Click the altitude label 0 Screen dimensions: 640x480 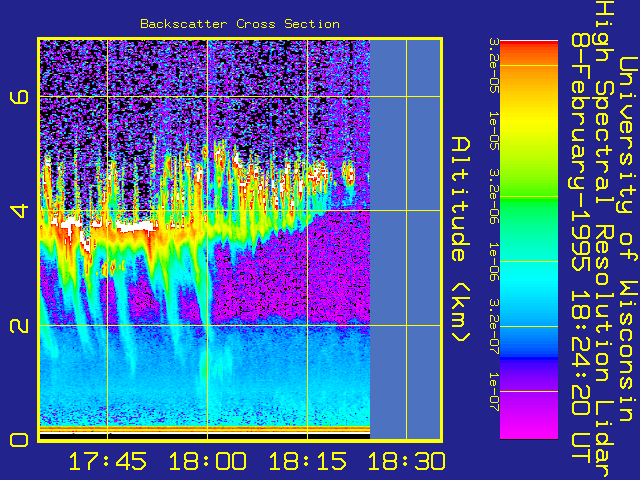20,440
